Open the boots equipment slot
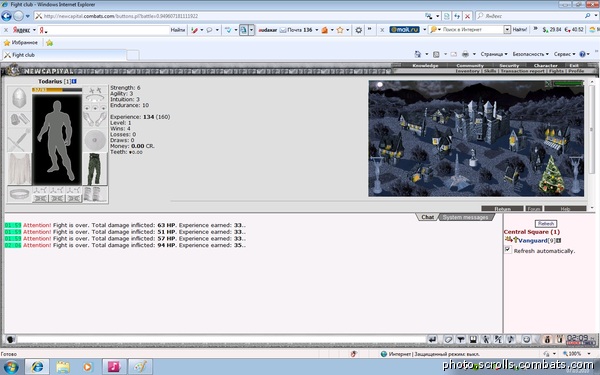The width and height of the screenshot is (600, 375). (95, 194)
